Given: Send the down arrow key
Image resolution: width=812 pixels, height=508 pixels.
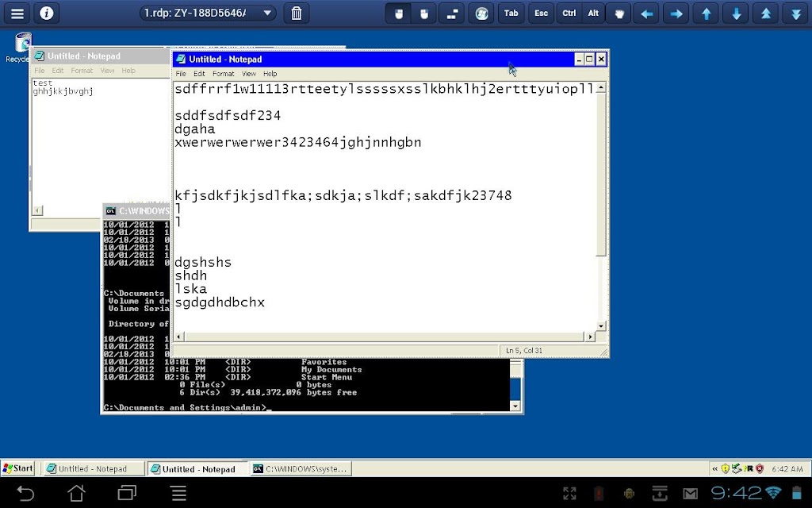Looking at the screenshot, I should click(736, 13).
